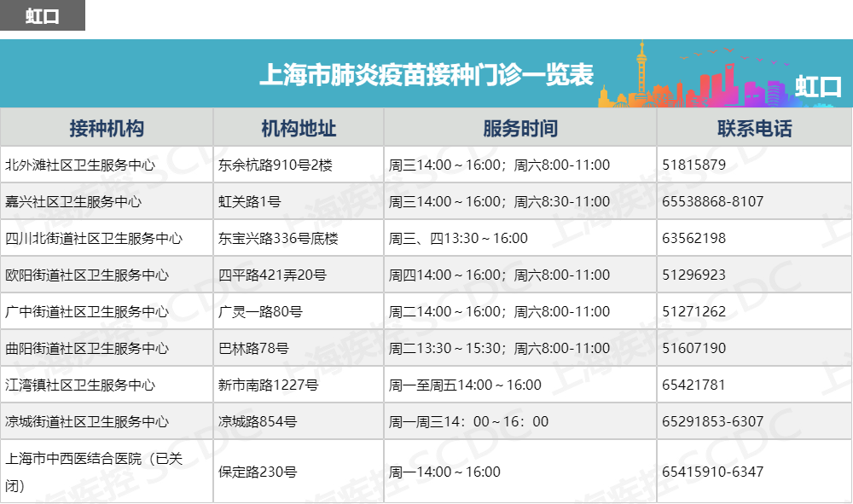Click phone number 51607190
Image resolution: width=853 pixels, height=504 pixels.
[693, 349]
